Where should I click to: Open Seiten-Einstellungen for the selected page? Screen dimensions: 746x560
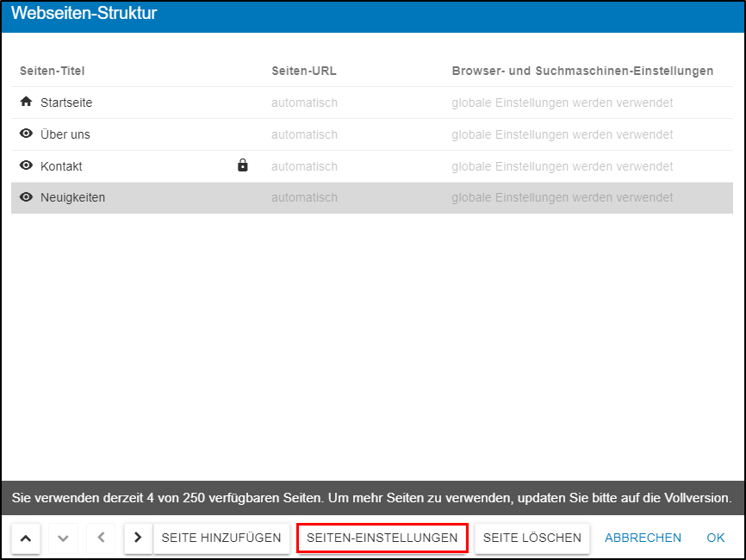tap(382, 538)
